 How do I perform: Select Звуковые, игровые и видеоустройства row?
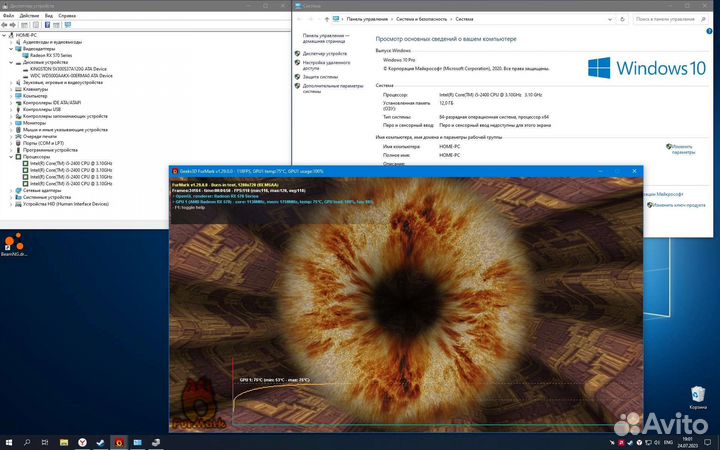[62, 83]
